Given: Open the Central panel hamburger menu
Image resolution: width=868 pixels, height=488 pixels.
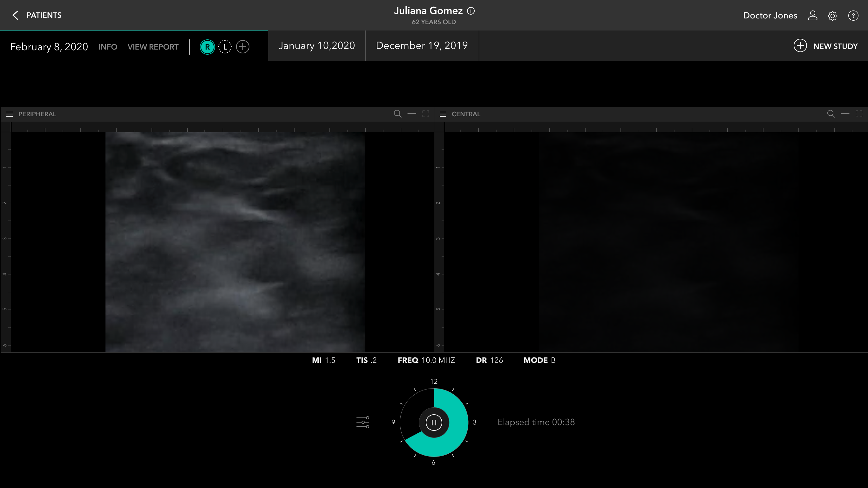Looking at the screenshot, I should [443, 114].
